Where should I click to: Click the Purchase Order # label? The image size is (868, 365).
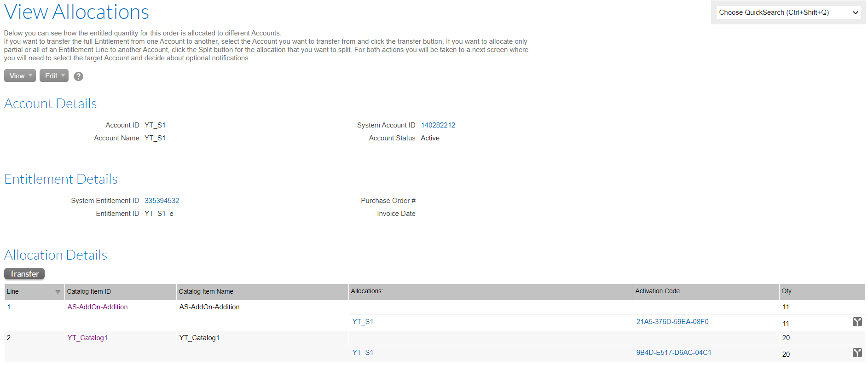pos(388,201)
